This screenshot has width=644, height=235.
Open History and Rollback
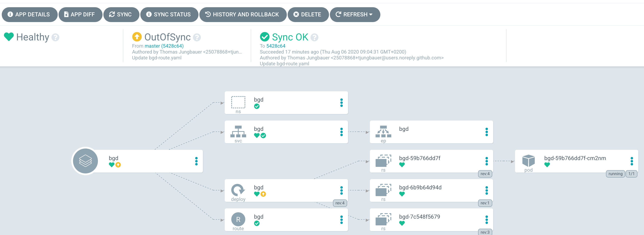click(243, 14)
